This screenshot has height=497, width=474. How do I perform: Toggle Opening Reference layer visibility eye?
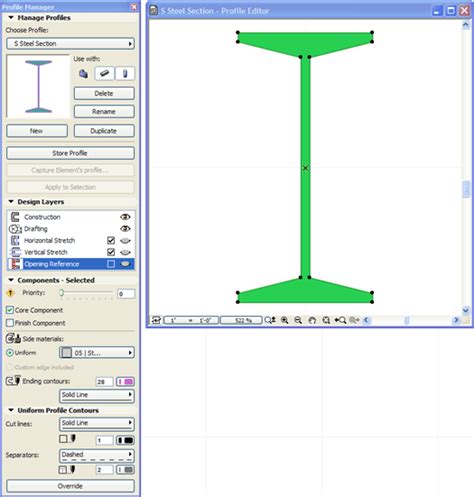[x=125, y=264]
